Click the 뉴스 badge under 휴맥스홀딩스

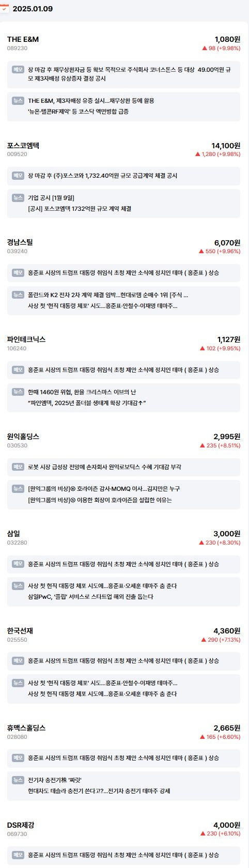[x=18, y=780]
